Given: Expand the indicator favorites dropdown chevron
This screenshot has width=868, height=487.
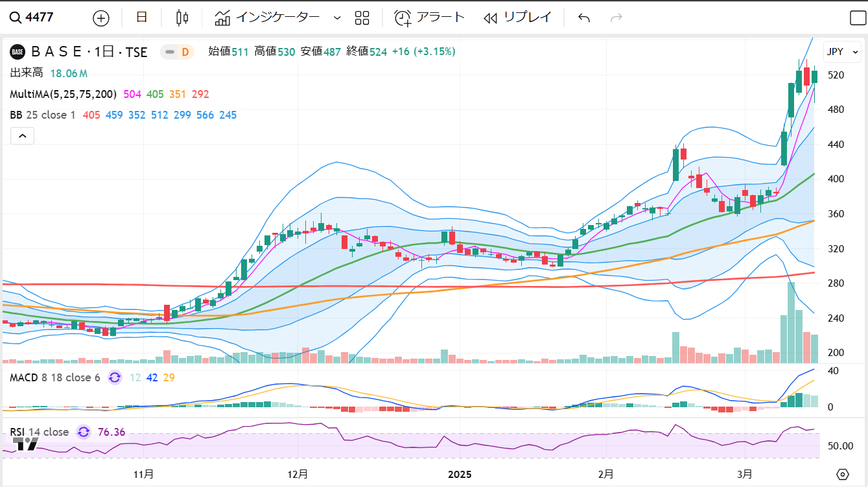Looking at the screenshot, I should (x=336, y=18).
